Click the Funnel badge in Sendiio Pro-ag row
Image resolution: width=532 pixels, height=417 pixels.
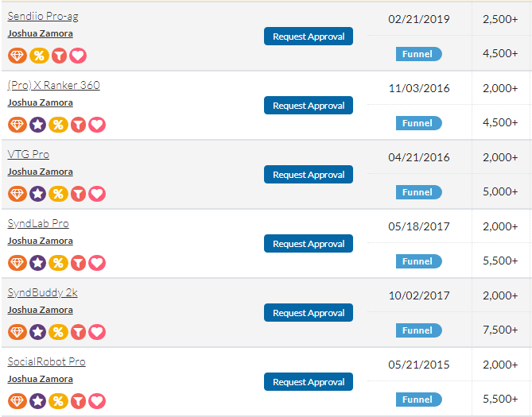point(417,54)
